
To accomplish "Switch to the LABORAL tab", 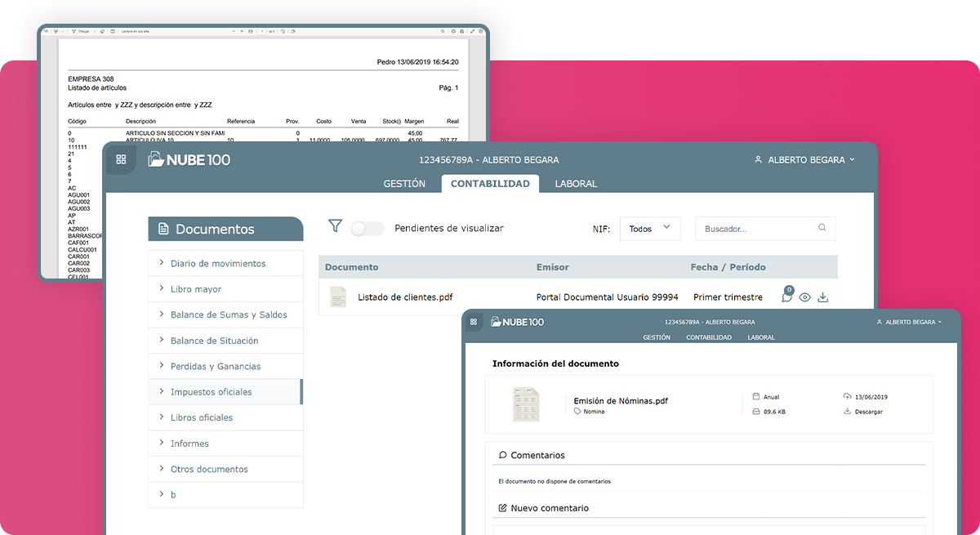I will [x=576, y=184].
